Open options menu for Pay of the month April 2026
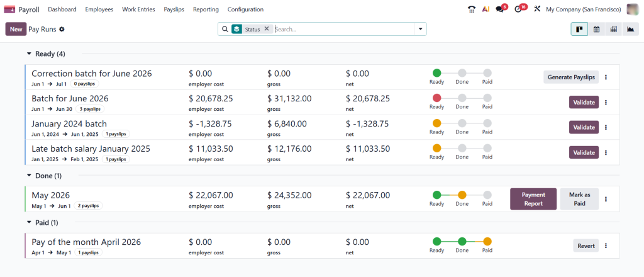Image resolution: width=644 pixels, height=277 pixels. tap(606, 246)
